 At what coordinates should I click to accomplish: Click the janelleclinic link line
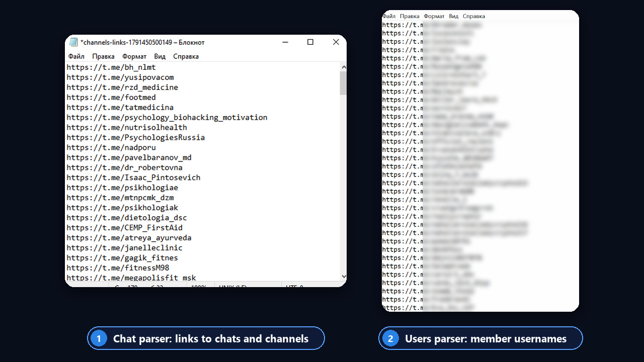click(125, 248)
